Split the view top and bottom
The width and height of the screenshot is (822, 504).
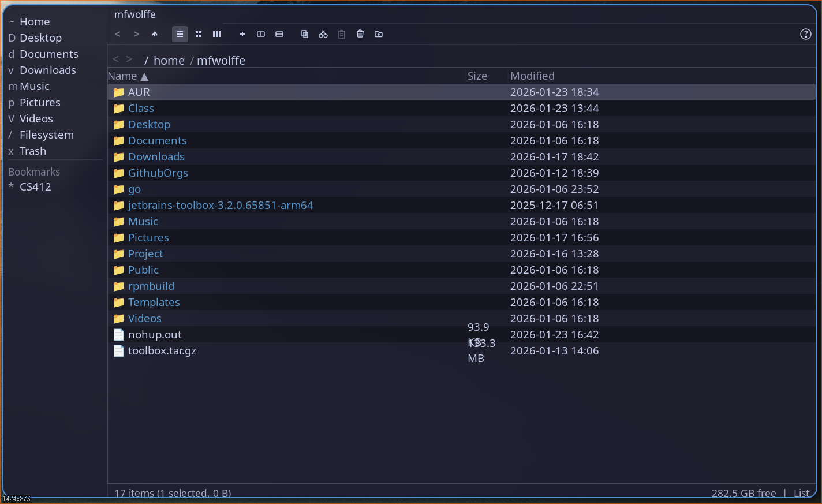(x=279, y=34)
